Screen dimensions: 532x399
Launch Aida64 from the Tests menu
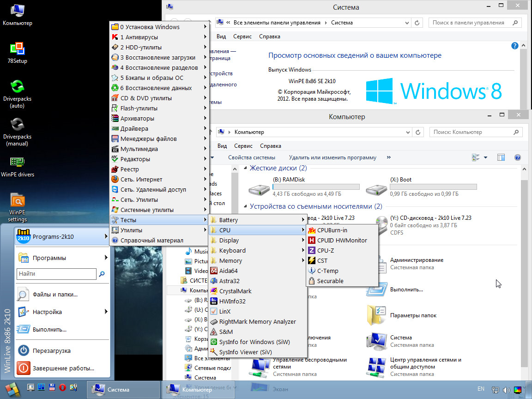[228, 271]
